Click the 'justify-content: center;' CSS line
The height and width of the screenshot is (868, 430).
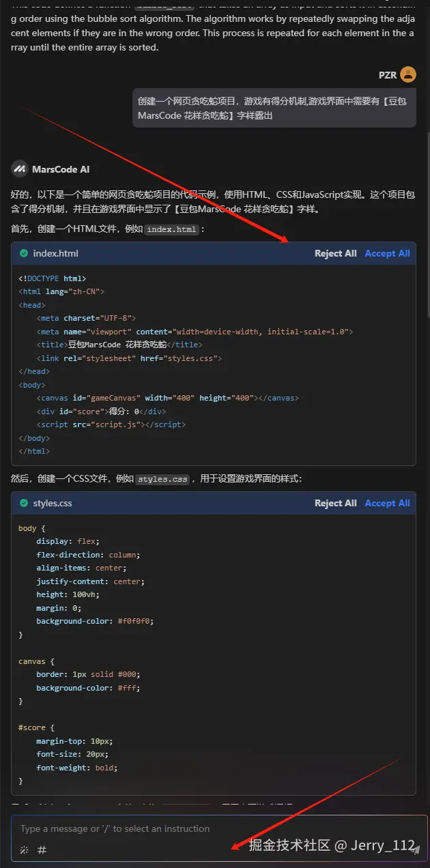click(x=91, y=581)
